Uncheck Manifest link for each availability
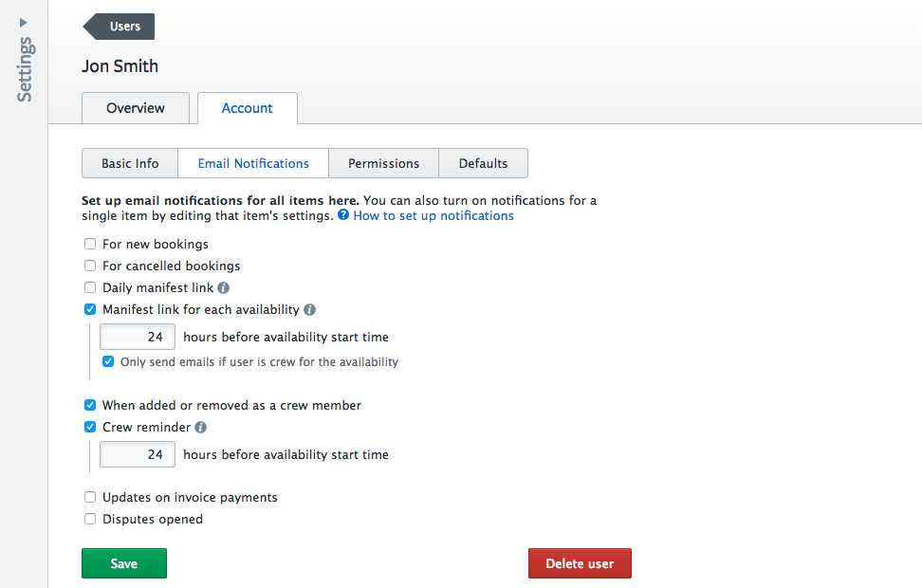This screenshot has width=922, height=588. tap(90, 309)
